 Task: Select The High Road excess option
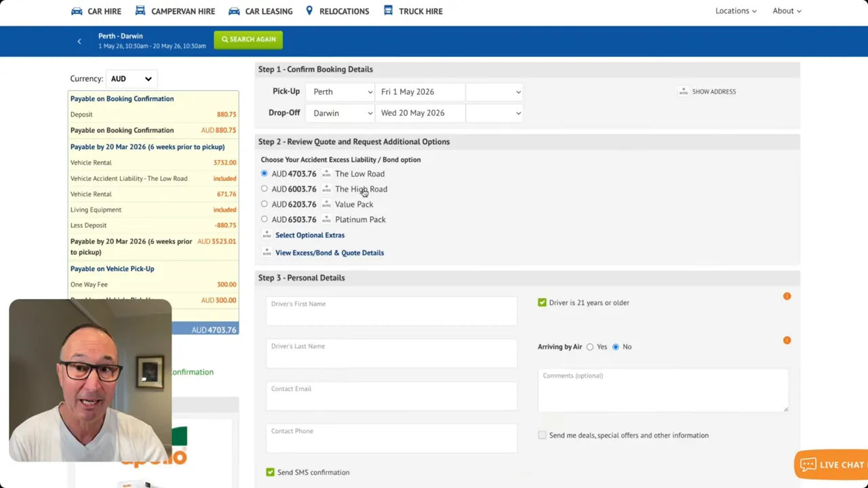(264, 189)
